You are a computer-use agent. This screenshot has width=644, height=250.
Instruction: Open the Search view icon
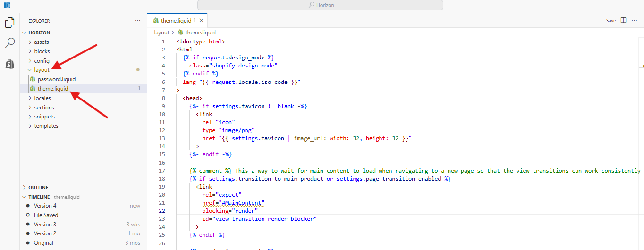(9, 43)
